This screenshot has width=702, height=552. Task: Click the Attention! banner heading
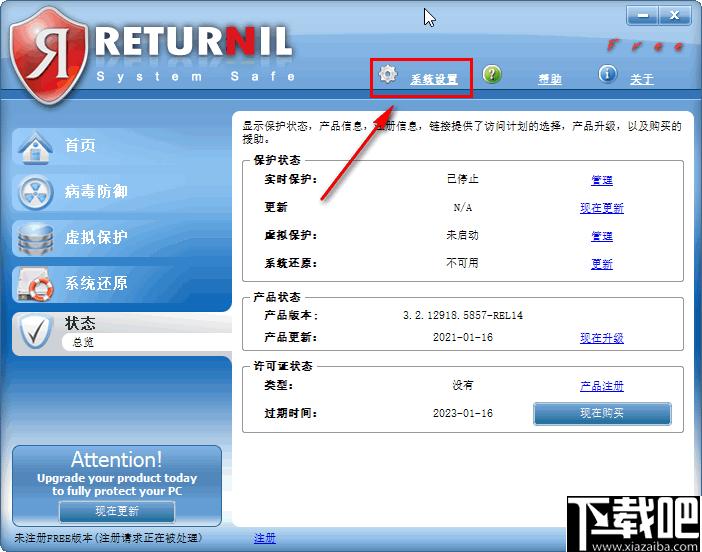coord(116,460)
